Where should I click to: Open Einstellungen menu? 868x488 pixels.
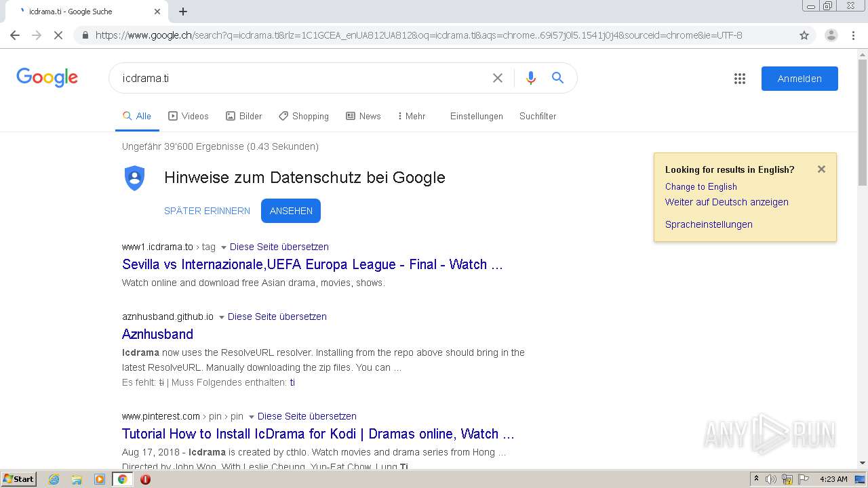tap(477, 117)
